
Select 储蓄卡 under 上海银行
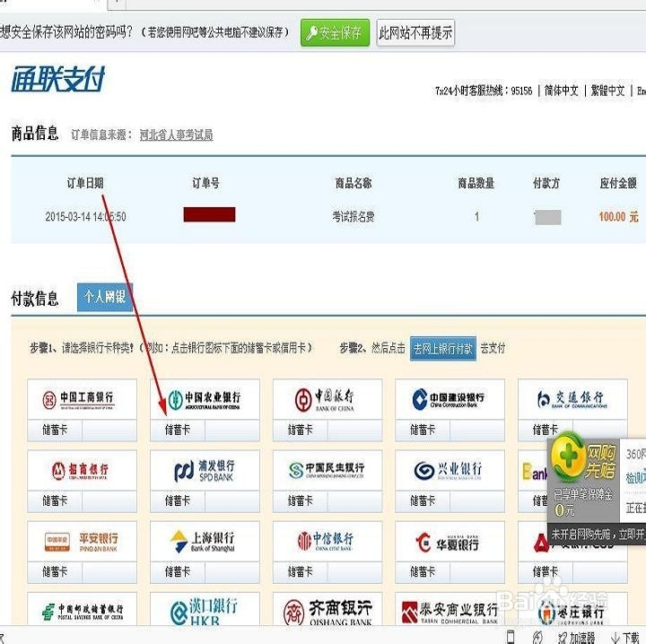(x=178, y=572)
